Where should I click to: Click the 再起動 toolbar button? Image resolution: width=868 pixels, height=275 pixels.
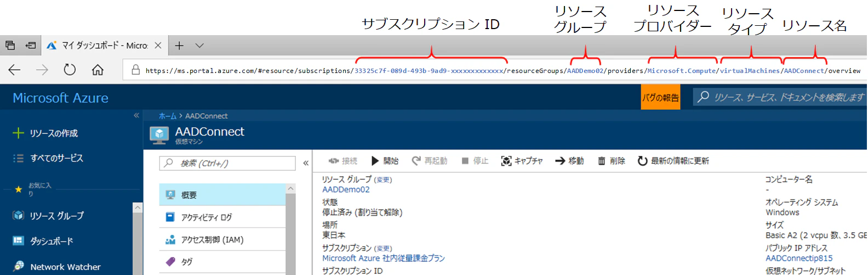point(430,161)
